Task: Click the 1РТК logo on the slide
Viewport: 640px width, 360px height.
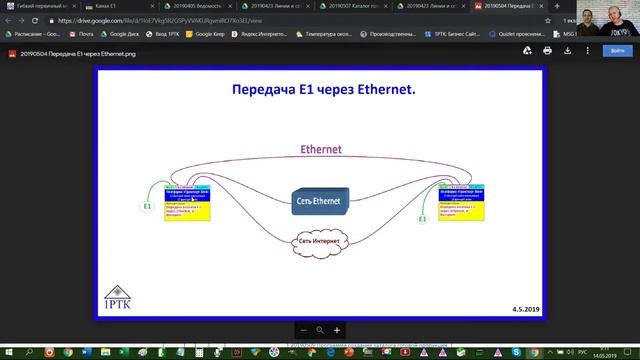Action: point(117,297)
